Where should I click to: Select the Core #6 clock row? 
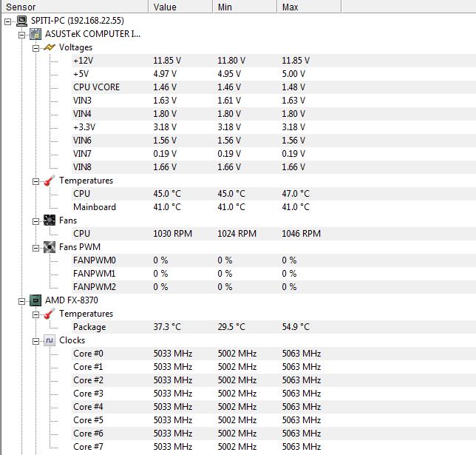pos(273,434)
